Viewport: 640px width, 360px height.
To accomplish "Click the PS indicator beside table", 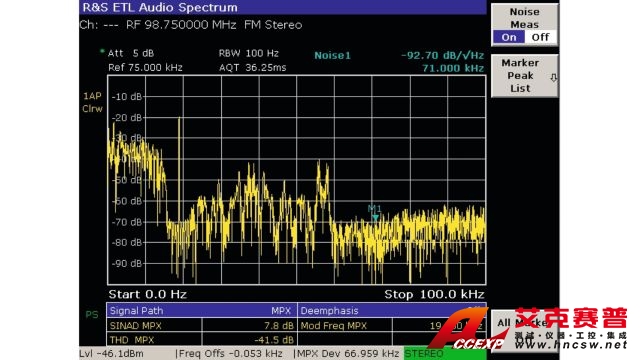I will click(92, 315).
